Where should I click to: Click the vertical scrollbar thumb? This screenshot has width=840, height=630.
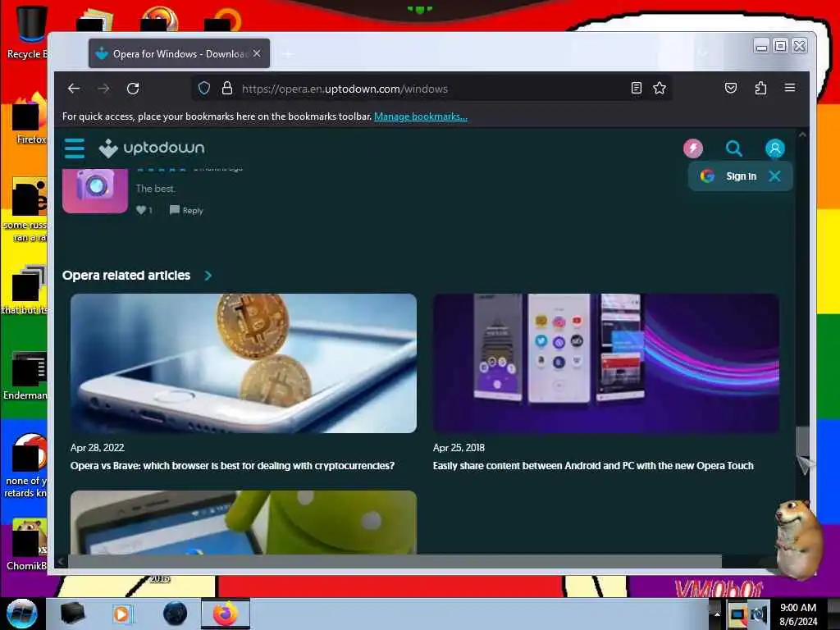(x=802, y=441)
